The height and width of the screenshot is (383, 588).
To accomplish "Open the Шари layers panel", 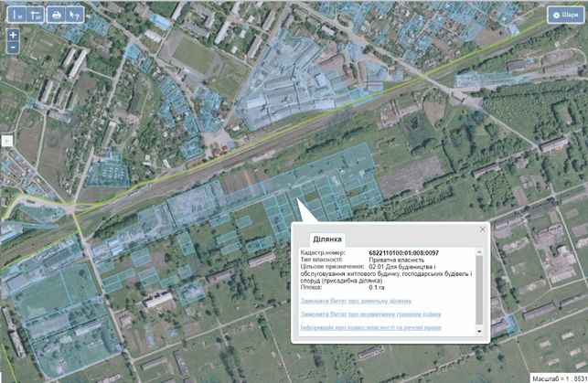I will 565,15.
